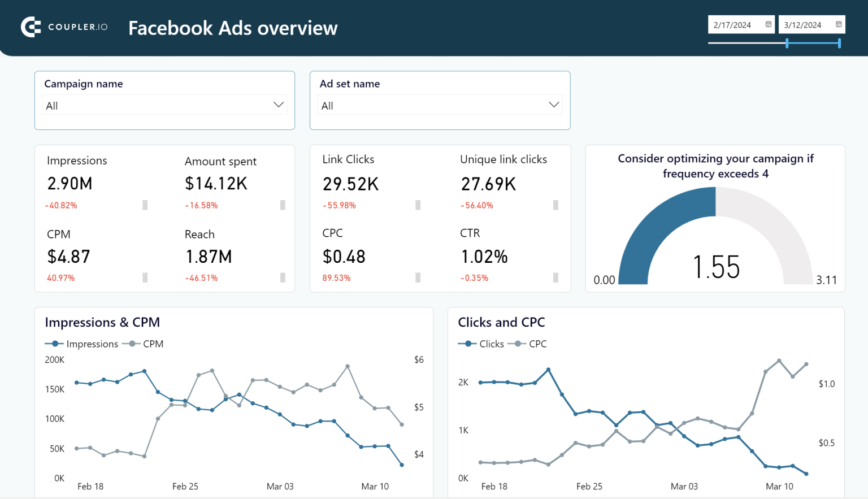Open the Ad set name dropdown
Viewport: 868px width, 499px height.
tap(440, 105)
